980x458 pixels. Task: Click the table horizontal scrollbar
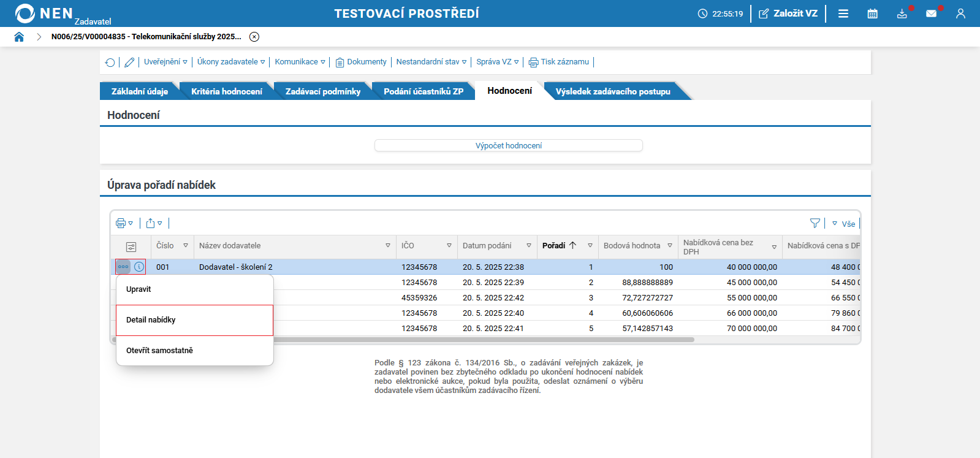point(405,340)
